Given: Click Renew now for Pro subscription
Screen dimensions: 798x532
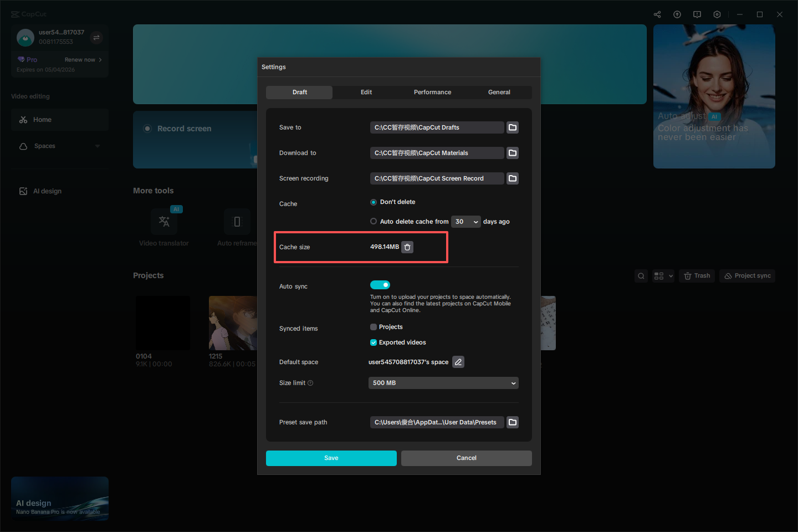Looking at the screenshot, I should click(x=80, y=59).
